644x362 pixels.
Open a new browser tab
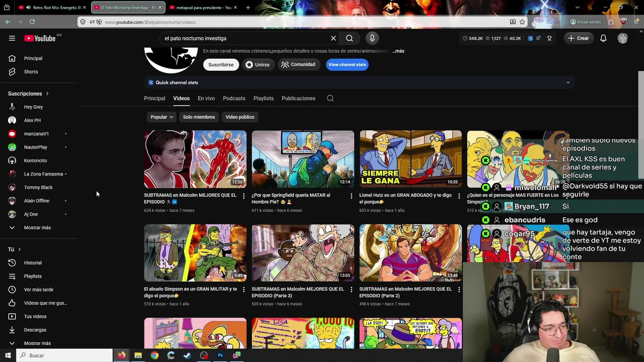248,8
